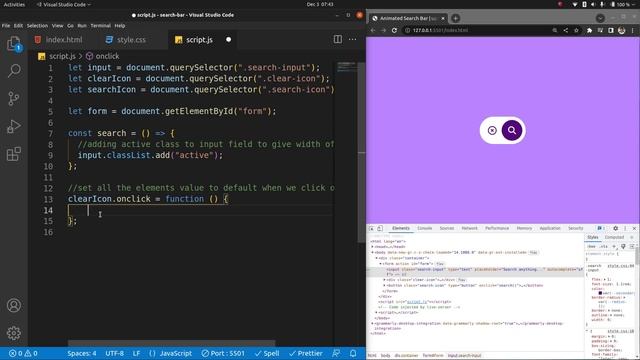640x360 pixels.
Task: Open the browser profile avatar
Action: [622, 30]
